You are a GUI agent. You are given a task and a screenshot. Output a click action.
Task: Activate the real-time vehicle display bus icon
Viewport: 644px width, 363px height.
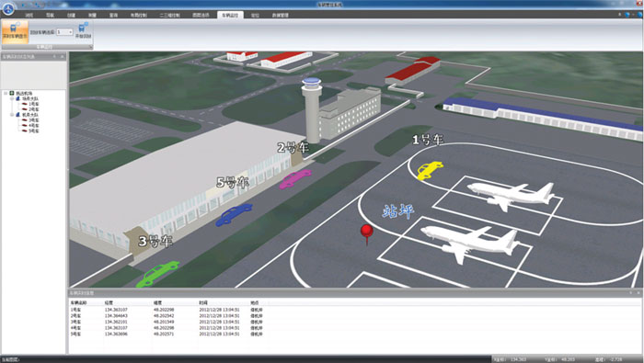coord(16,31)
